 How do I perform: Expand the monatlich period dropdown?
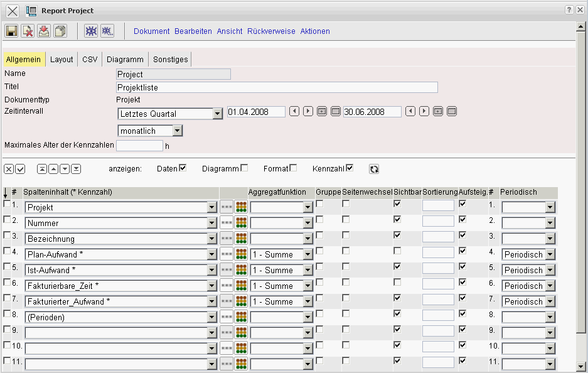(x=178, y=131)
